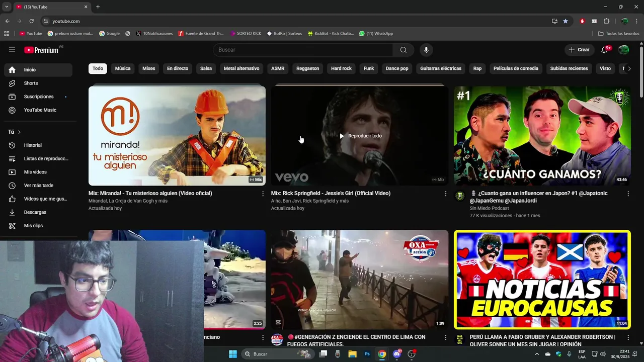Open Sin Miedo Podcast channel link
The height and width of the screenshot is (362, 644).
pos(489,208)
